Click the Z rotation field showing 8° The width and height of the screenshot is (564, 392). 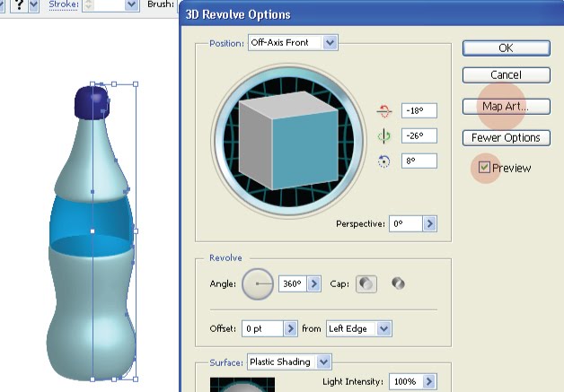[419, 161]
